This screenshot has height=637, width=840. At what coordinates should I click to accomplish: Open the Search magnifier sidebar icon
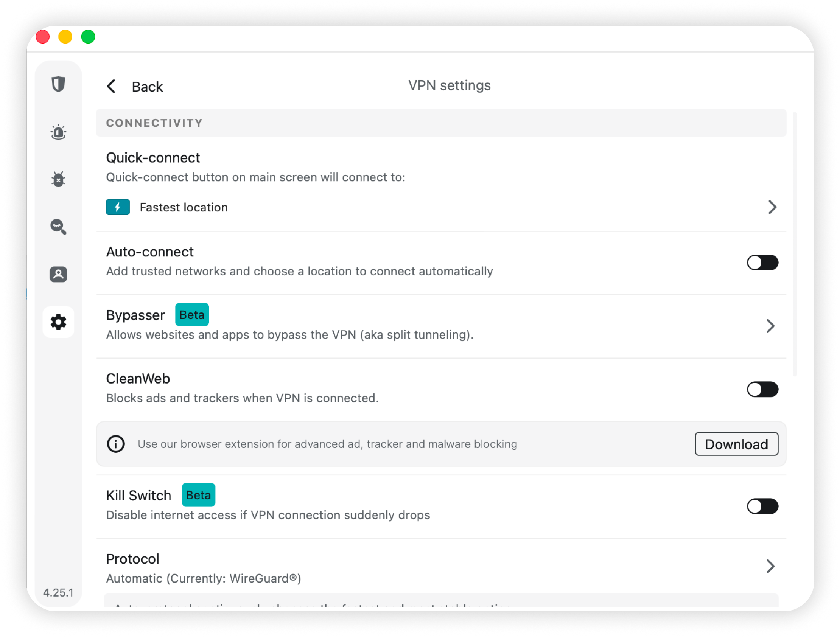point(58,227)
